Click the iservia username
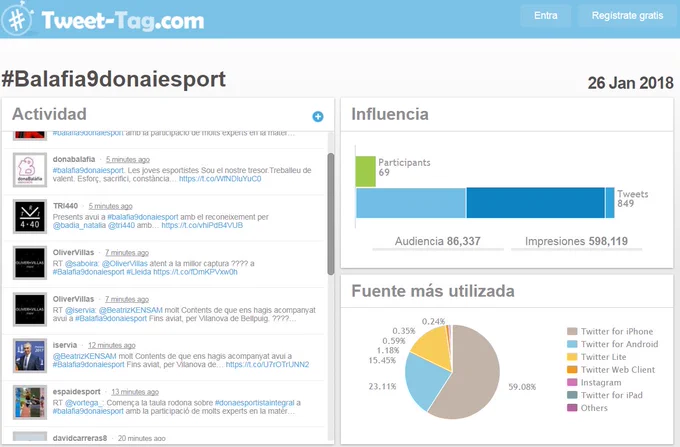This screenshot has height=447, width=680. [x=65, y=345]
